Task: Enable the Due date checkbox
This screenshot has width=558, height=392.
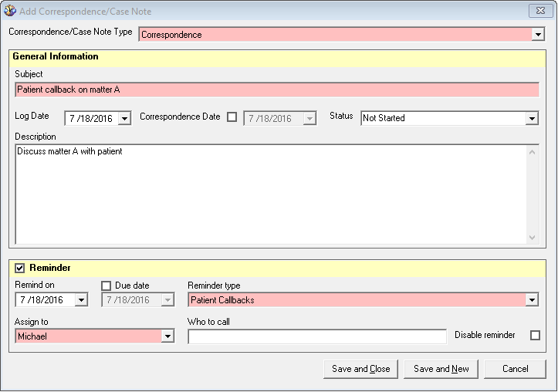Action: (x=106, y=286)
